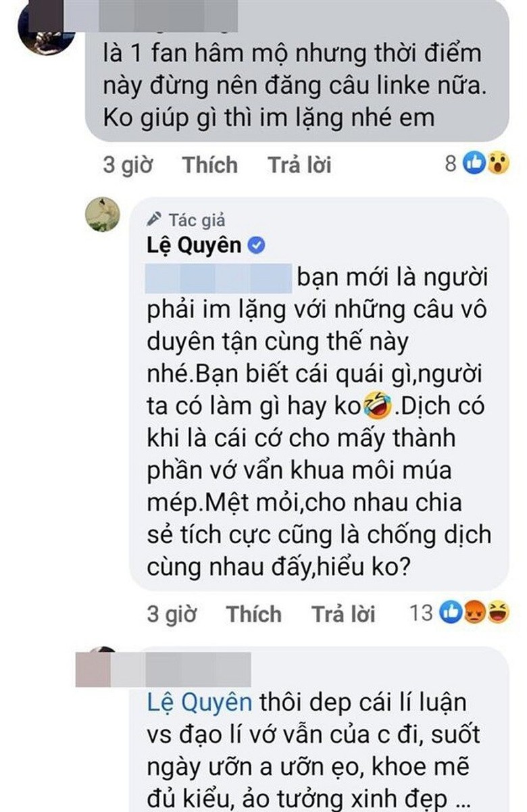
Task: Click the haha reaction on Lệ Quyên's reply
Action: pyautogui.click(x=498, y=613)
